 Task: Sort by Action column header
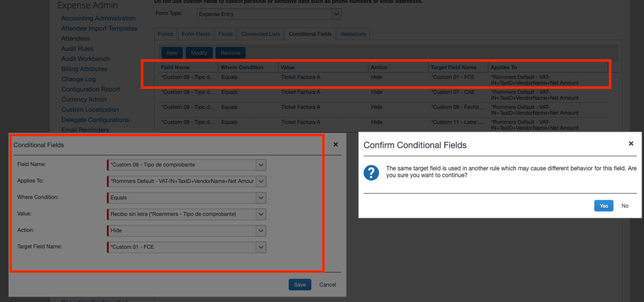pos(398,67)
